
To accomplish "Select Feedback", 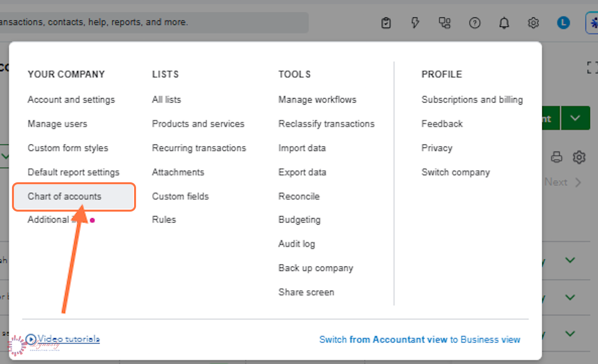I will (442, 123).
